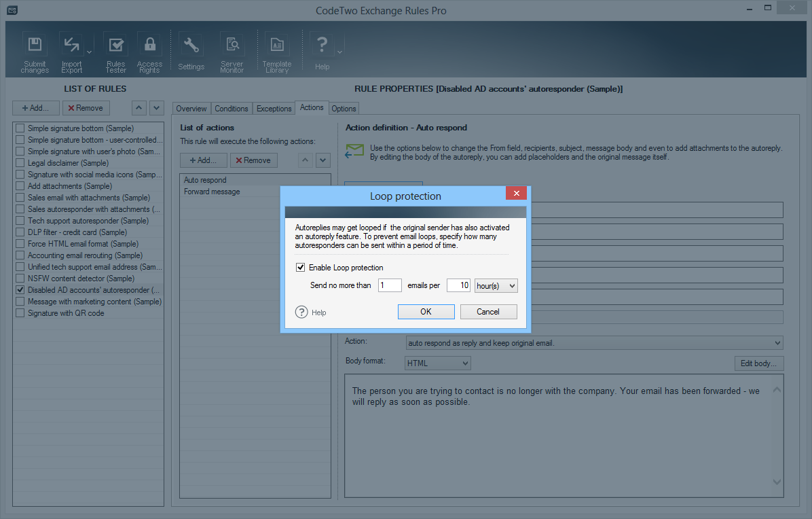Screen dimensions: 812x519
Task: Cancel the Loop protection dialog
Action: 488,312
